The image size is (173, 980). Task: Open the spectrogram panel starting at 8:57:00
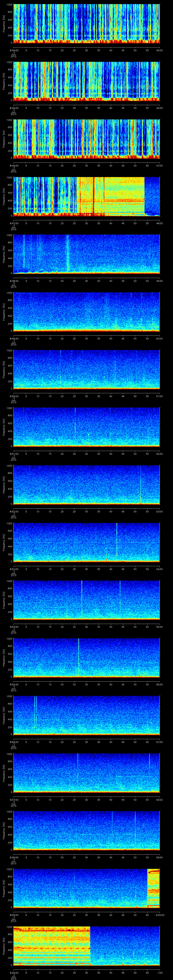point(86,773)
